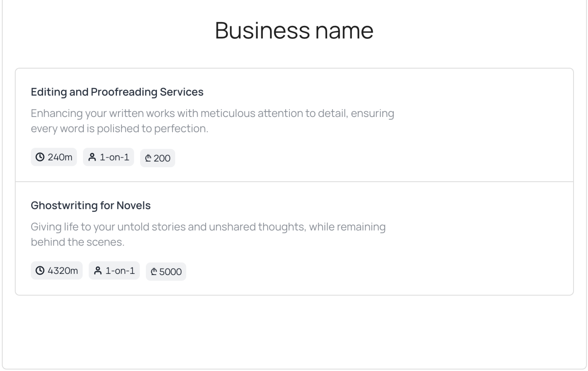The width and height of the screenshot is (588, 371).
Task: Open Editing and Proofreading Services
Action: click(117, 92)
